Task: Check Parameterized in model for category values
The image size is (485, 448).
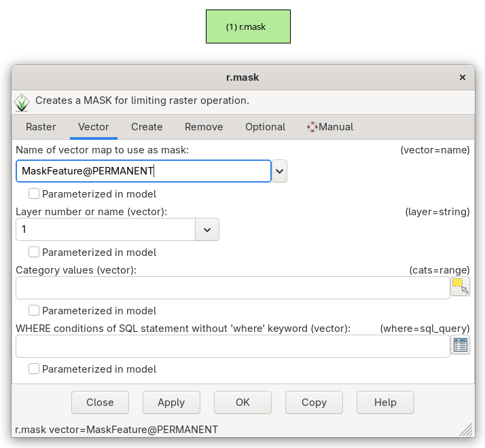Action: [34, 311]
